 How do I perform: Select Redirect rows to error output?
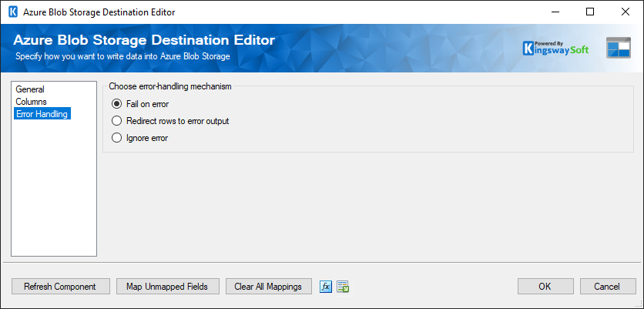pos(170,121)
